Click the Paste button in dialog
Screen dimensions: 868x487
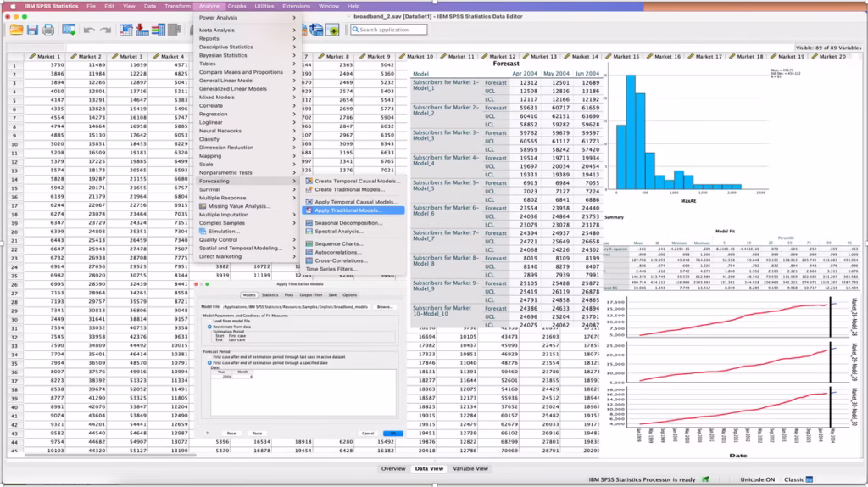257,434
